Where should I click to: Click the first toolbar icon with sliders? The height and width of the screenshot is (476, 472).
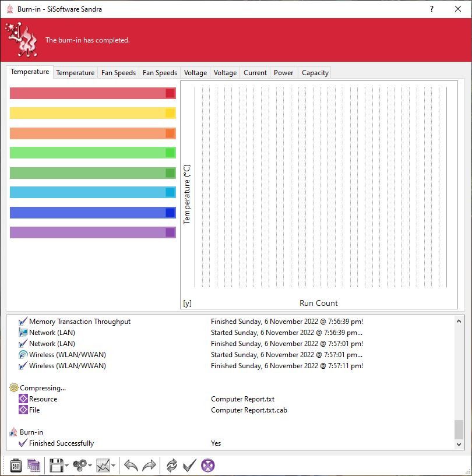coord(16,465)
